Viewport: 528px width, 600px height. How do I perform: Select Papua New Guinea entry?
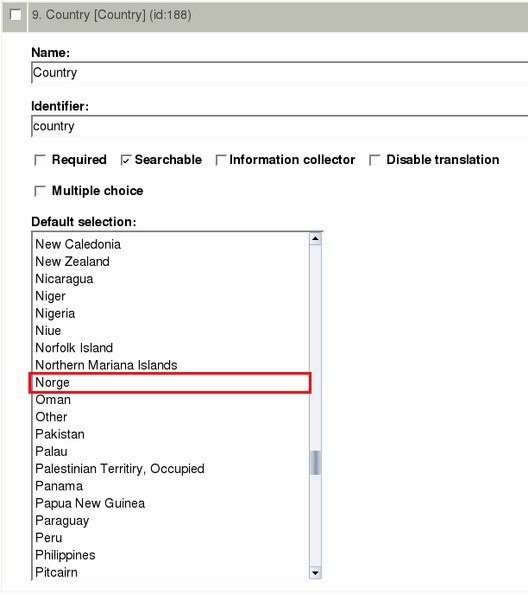tap(171, 504)
